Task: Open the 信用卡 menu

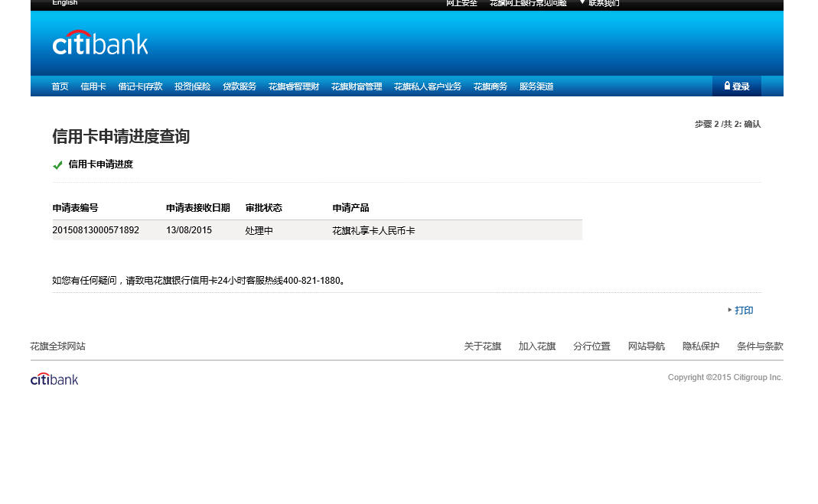Action: (x=93, y=86)
